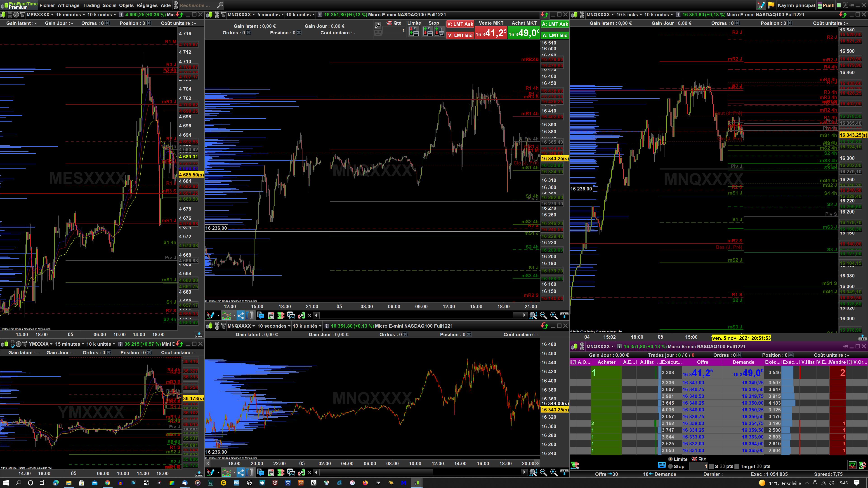Open the 10 k ticks timeframe dropdown
Image resolution: width=868 pixels, height=488 pixels.
629,14
